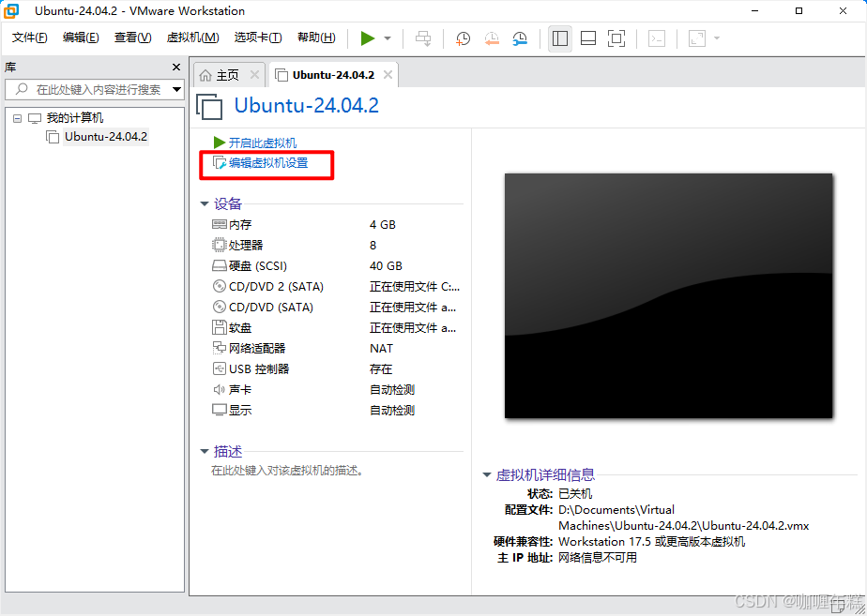Toggle the library sidebar view icon
Viewport: 867px width, 616px height.
[x=559, y=38]
